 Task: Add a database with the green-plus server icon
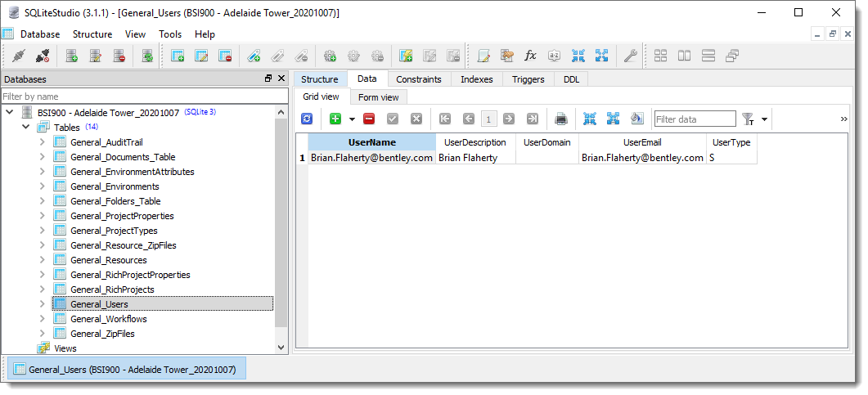(71, 56)
